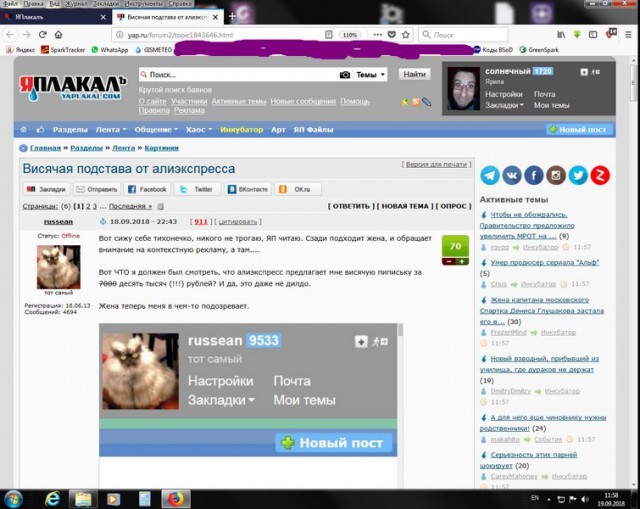640x509 pixels.
Task: Close the Висячая подстава tab
Action: [x=215, y=17]
